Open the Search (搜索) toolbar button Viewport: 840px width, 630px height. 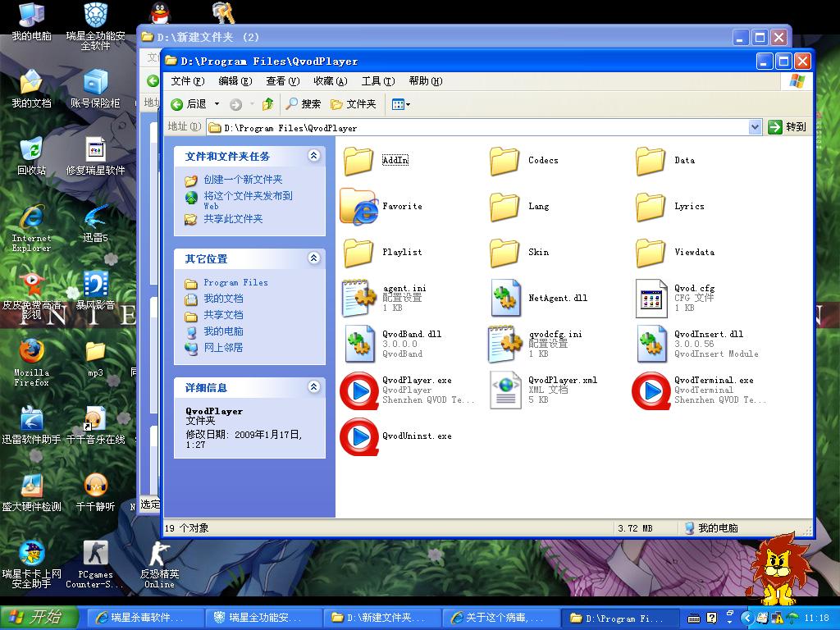point(304,104)
